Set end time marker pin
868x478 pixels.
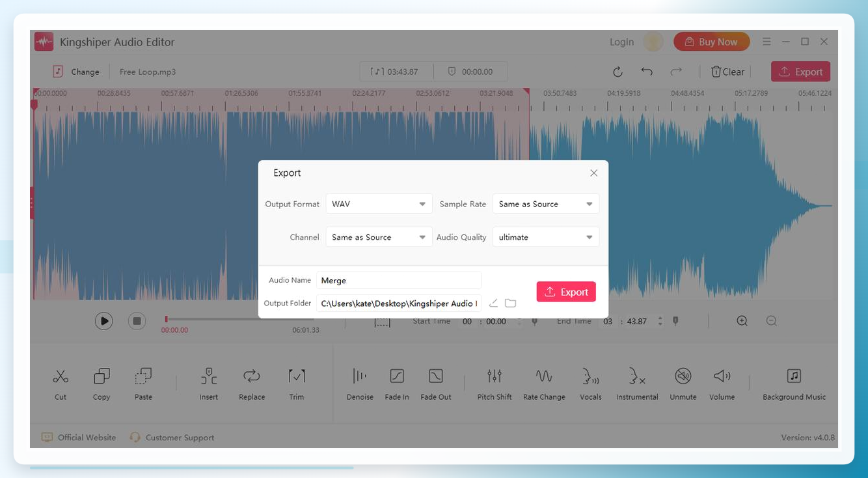[675, 321]
